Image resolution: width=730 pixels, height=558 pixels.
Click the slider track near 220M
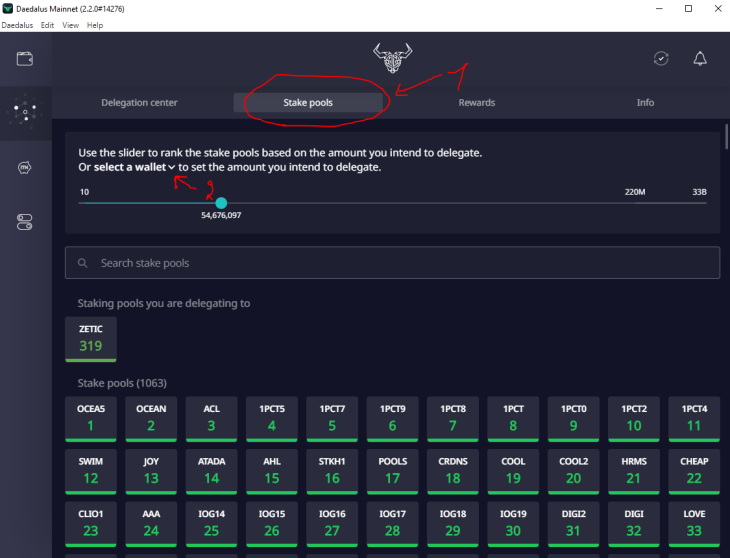635,203
